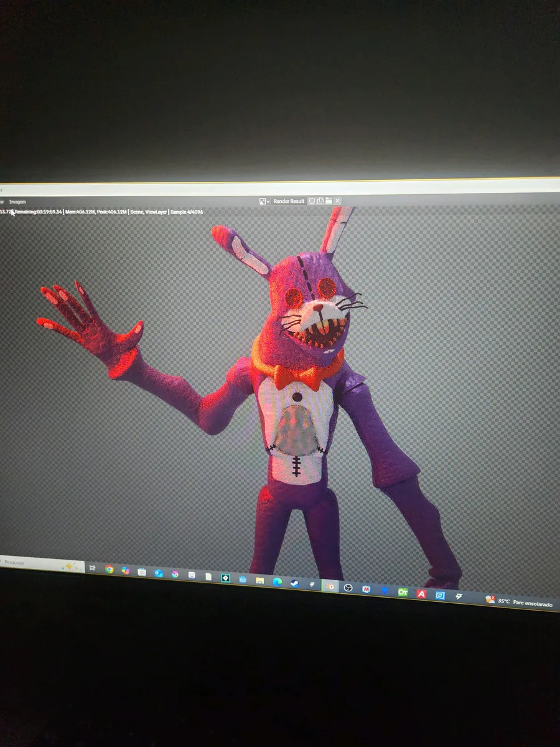Switch to active Blender taskbar icon
This screenshot has height=747, width=560.
pyautogui.click(x=330, y=586)
